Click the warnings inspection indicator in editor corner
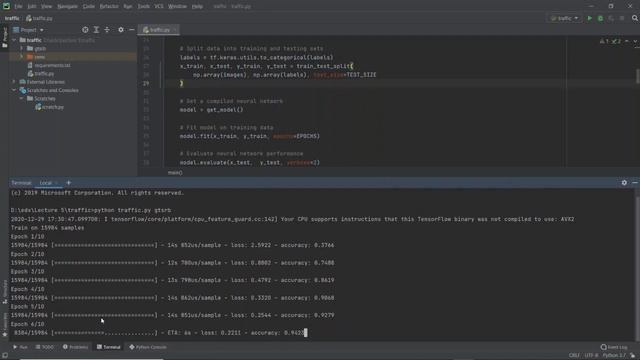Image resolution: width=640 pixels, height=360 pixels. click(x=610, y=41)
